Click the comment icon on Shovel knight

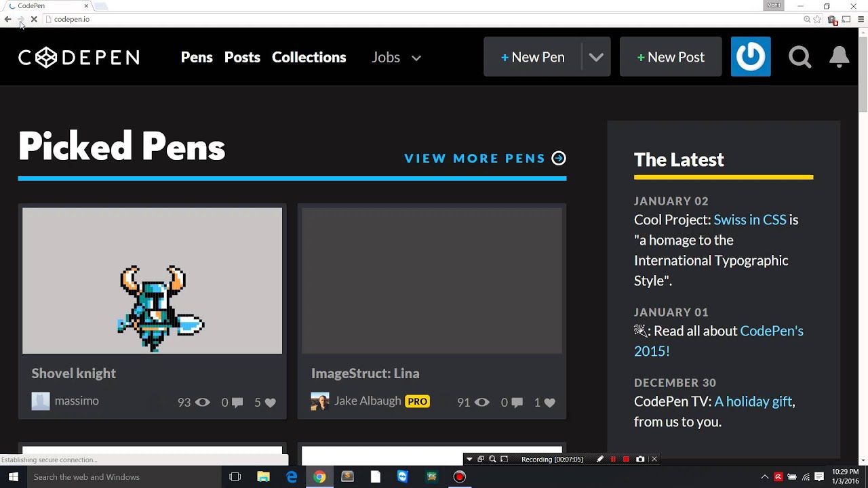point(237,403)
